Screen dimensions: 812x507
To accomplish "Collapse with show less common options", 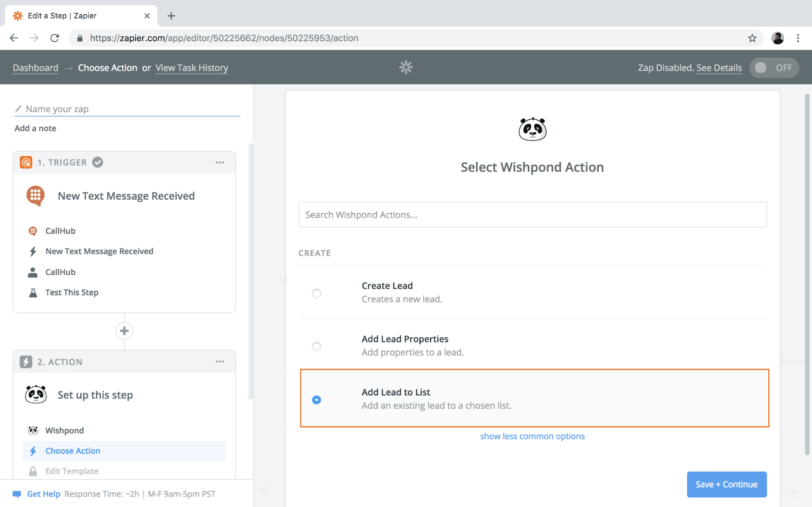I will pyautogui.click(x=532, y=436).
